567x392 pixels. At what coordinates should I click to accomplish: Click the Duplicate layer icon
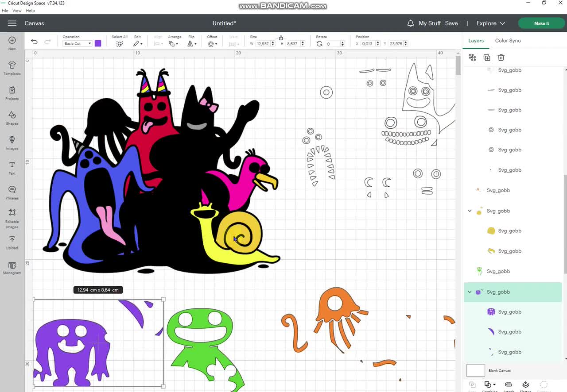[487, 58]
